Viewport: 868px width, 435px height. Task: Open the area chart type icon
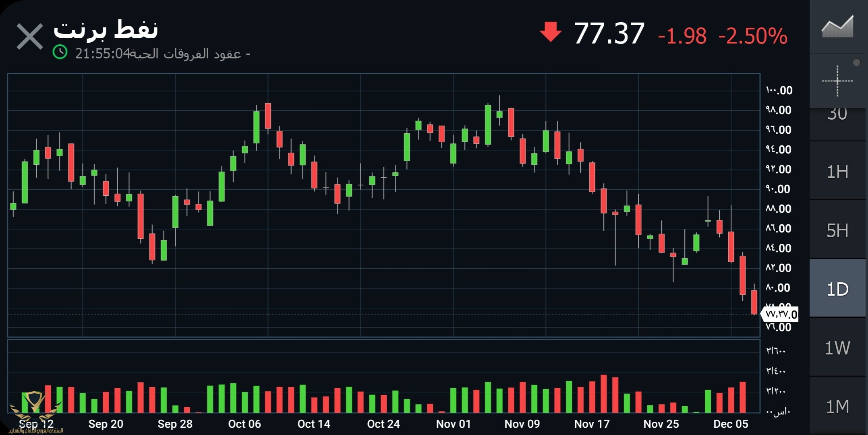tap(837, 27)
